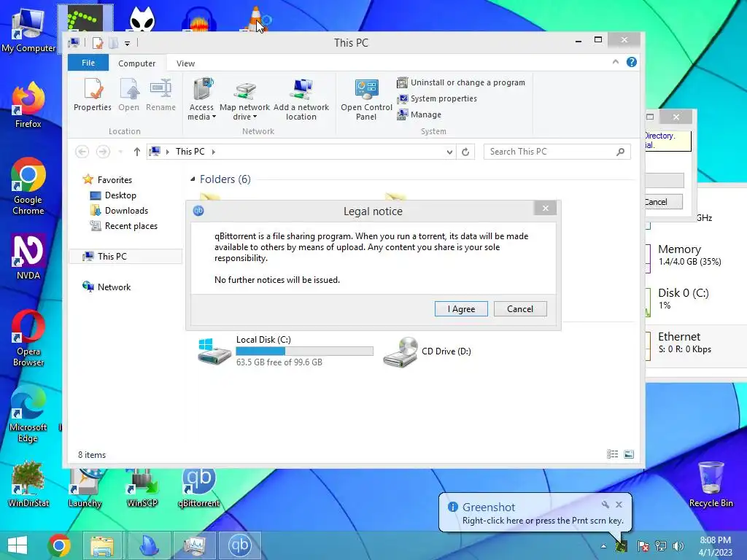Select the CD Drive (D:) icon
This screenshot has width=747, height=560.
[x=400, y=352]
